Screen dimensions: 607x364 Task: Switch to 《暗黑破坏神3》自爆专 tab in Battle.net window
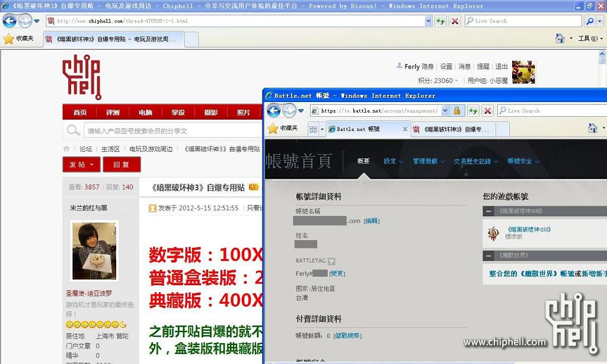point(452,129)
